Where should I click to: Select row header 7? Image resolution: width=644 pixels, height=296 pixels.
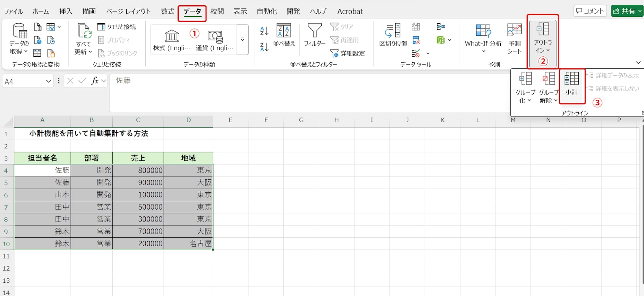(6, 207)
